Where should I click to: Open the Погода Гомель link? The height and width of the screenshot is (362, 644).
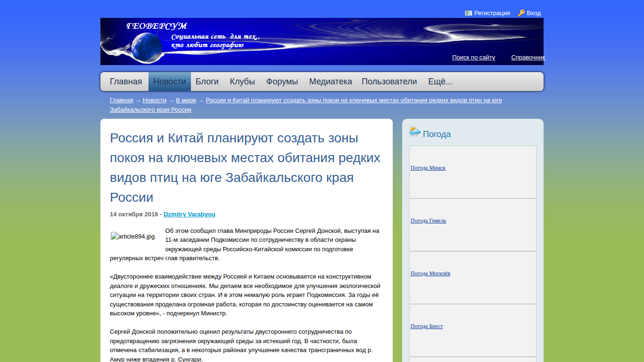pyautogui.click(x=429, y=221)
